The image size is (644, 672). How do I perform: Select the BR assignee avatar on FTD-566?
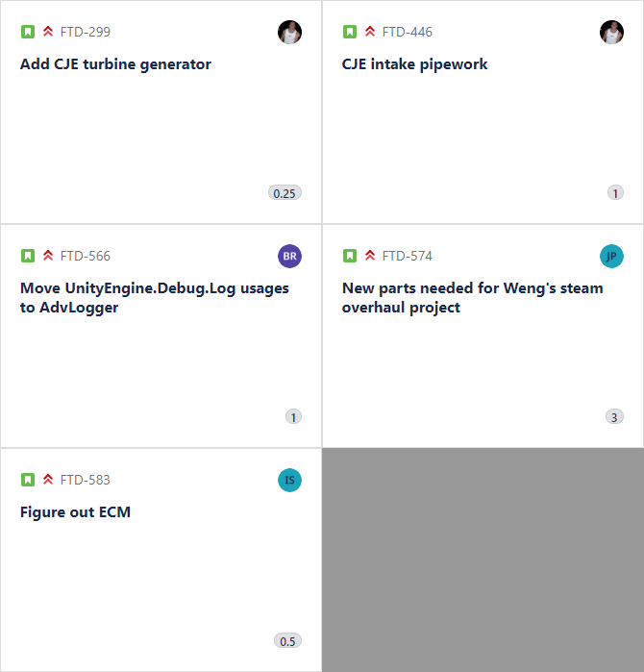[x=289, y=256]
